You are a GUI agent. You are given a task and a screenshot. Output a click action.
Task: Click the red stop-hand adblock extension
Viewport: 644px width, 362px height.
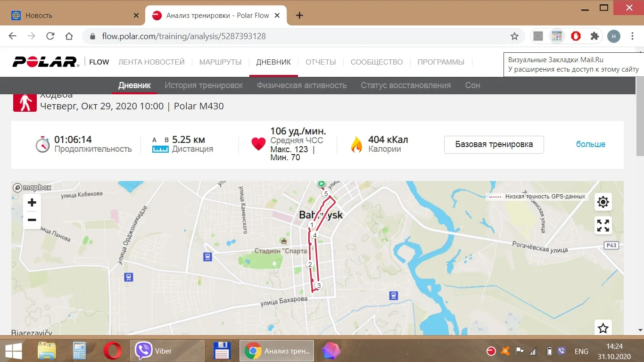[x=576, y=36]
